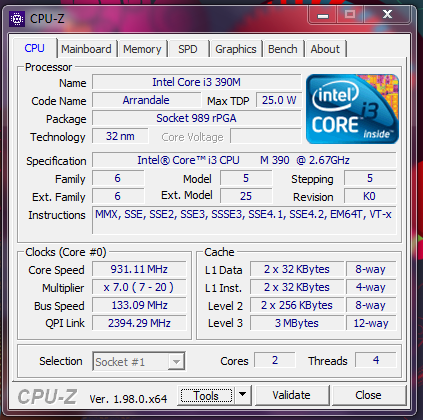Switch to the Mainboard tab
This screenshot has width=423, height=420.
point(86,49)
